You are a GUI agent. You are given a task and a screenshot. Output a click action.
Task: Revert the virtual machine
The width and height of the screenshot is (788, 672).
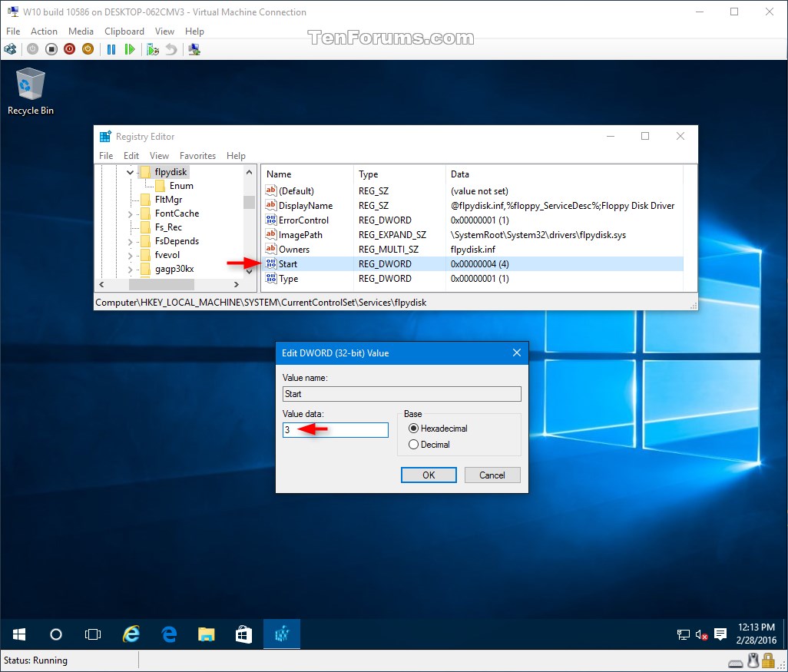pos(171,48)
